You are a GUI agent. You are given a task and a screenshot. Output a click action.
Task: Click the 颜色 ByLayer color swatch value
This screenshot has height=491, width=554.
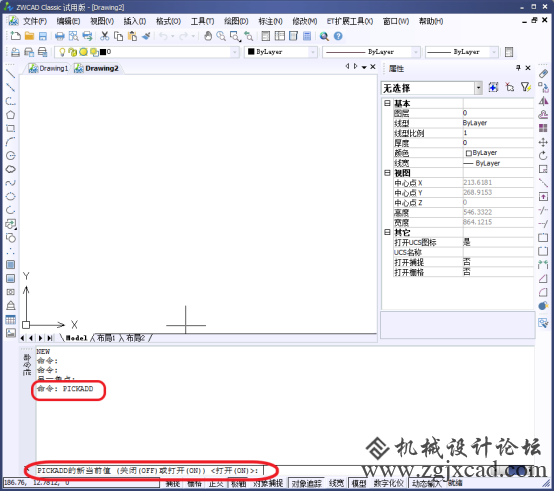tap(498, 153)
